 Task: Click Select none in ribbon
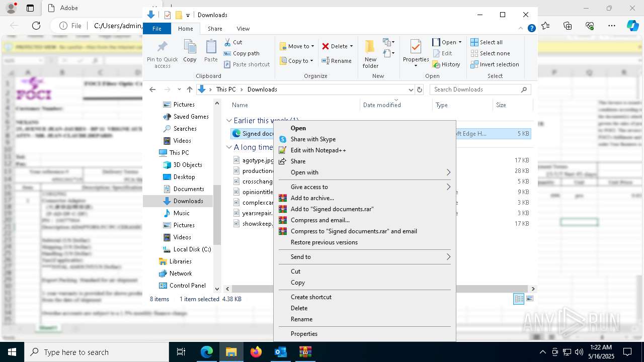click(490, 53)
